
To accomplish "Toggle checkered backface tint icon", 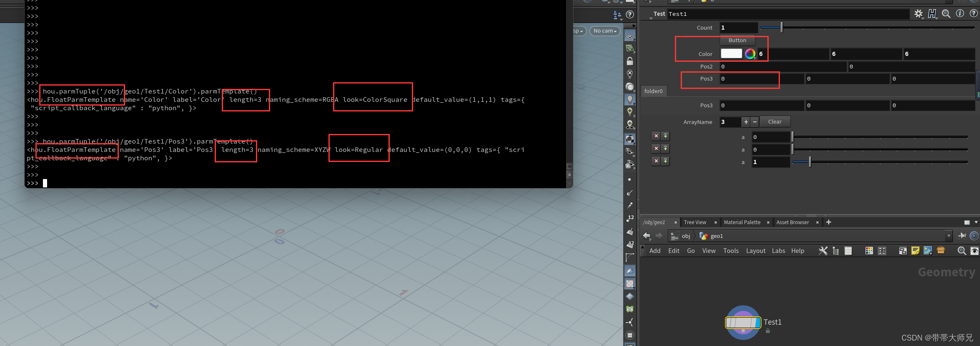I will (x=630, y=284).
